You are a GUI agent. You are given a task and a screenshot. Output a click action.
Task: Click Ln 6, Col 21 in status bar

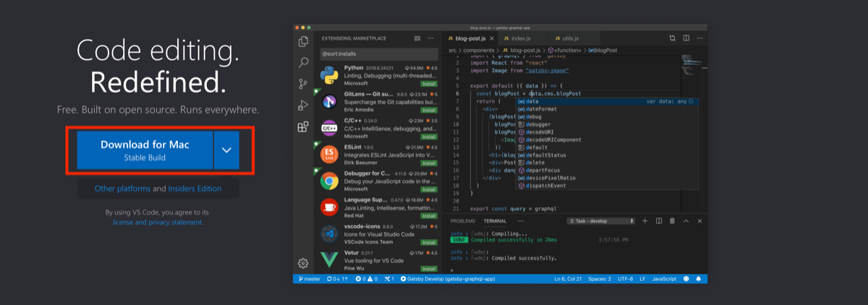coord(568,278)
